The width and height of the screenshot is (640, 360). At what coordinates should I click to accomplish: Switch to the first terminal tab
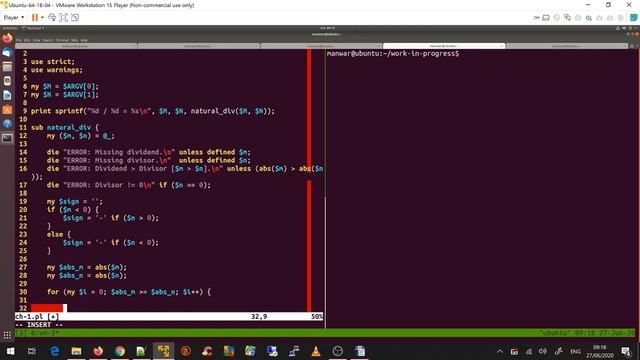pos(76,46)
